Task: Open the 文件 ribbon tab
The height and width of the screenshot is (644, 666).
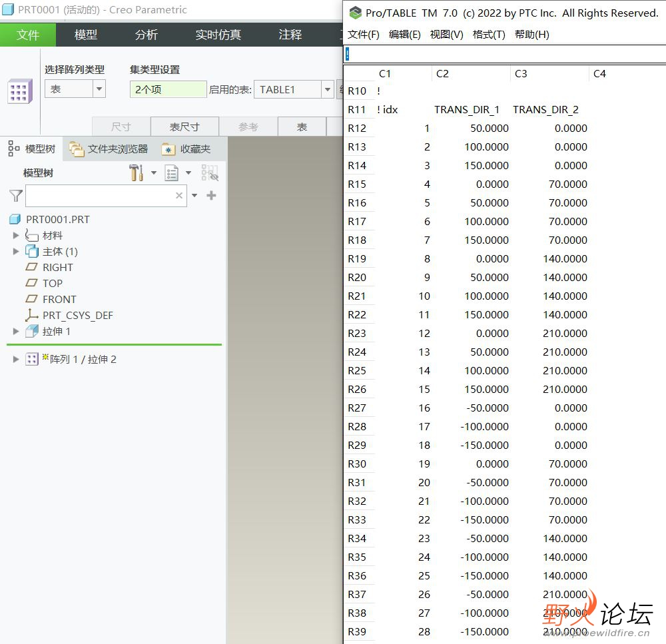Action: coord(27,35)
